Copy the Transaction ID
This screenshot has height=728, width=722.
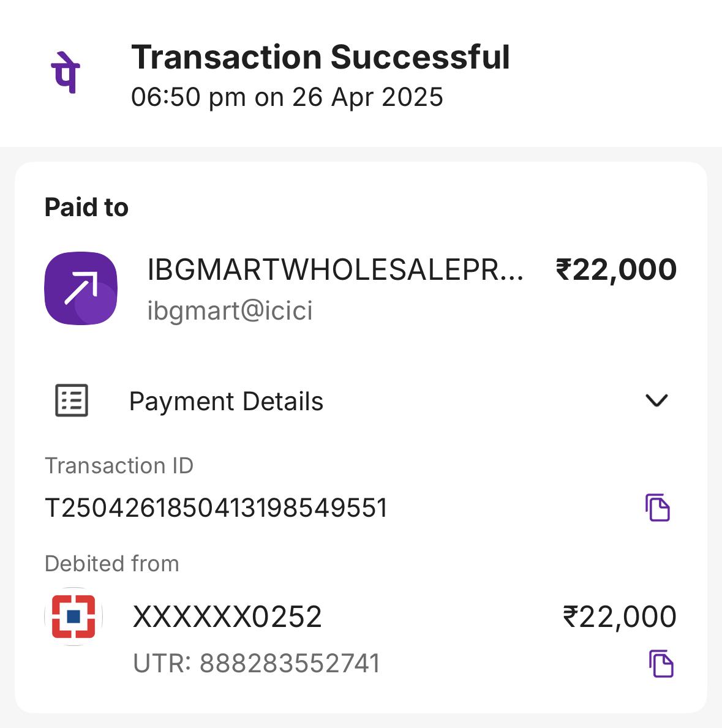click(658, 508)
